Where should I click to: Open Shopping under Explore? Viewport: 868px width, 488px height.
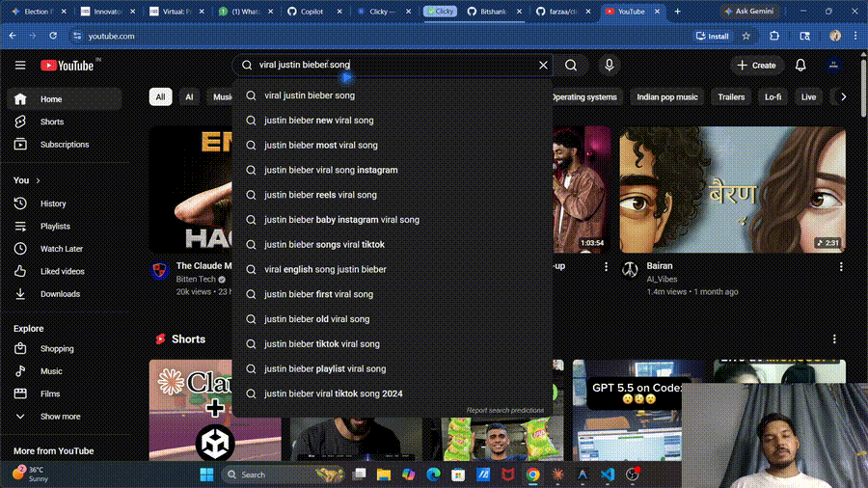tap(64, 348)
